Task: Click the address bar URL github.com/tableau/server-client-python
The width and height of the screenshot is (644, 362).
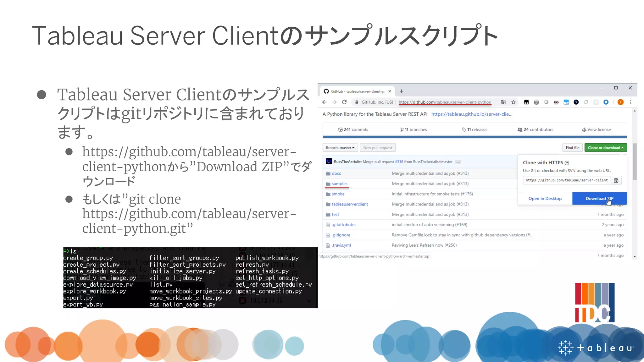Action: tap(445, 102)
